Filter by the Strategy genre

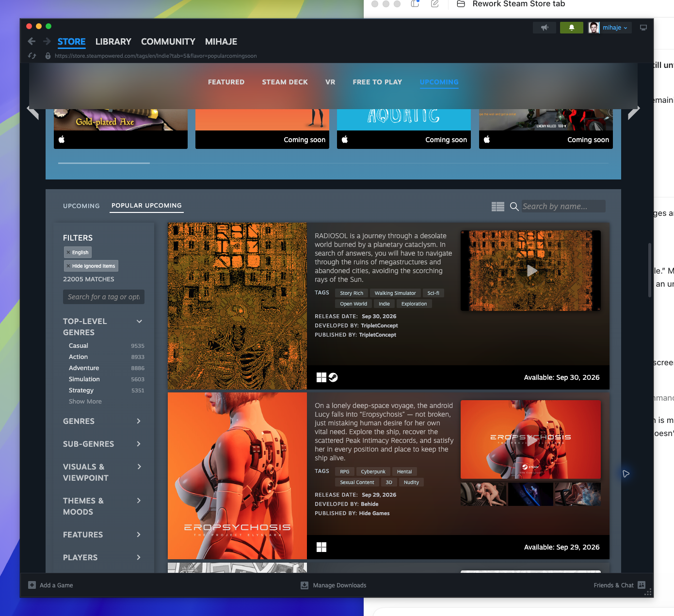click(81, 390)
